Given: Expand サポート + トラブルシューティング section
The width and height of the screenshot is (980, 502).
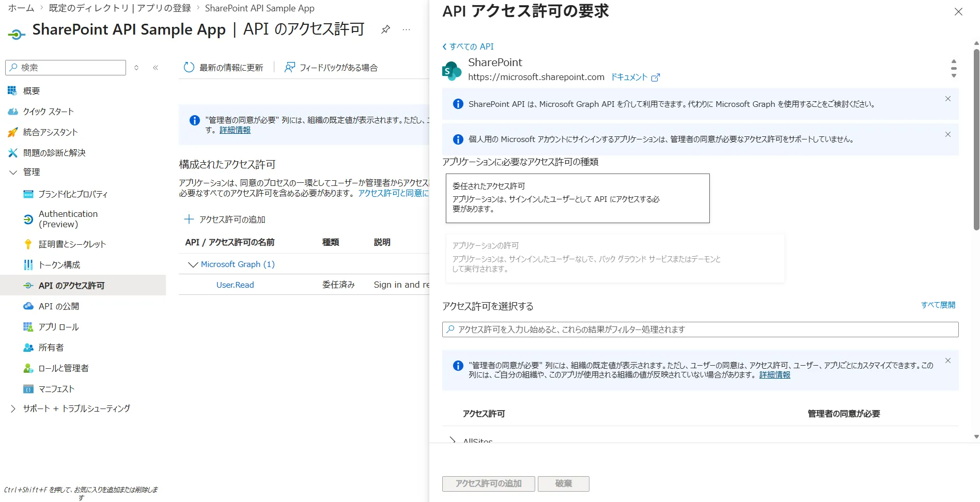Looking at the screenshot, I should point(13,409).
